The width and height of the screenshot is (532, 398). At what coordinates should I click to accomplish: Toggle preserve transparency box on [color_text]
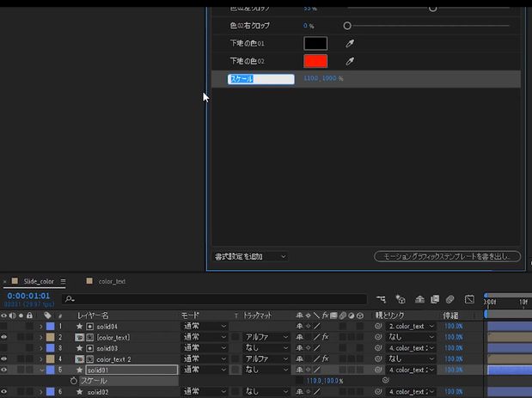click(235, 337)
